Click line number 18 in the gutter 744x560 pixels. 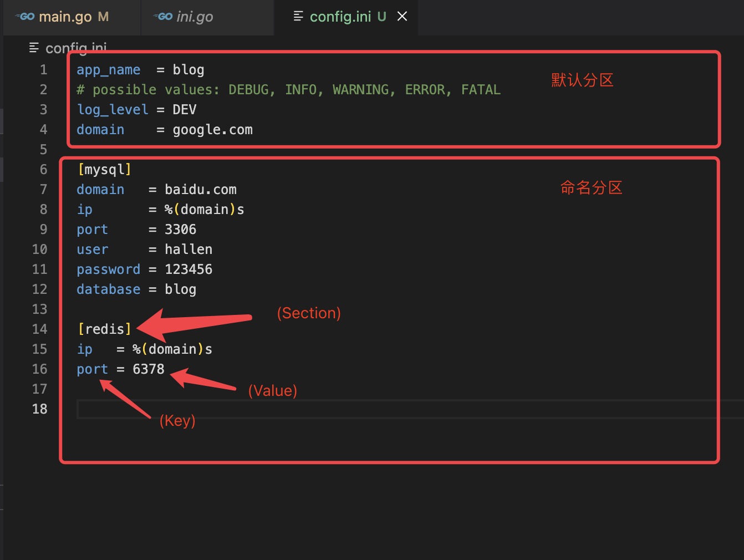click(40, 409)
